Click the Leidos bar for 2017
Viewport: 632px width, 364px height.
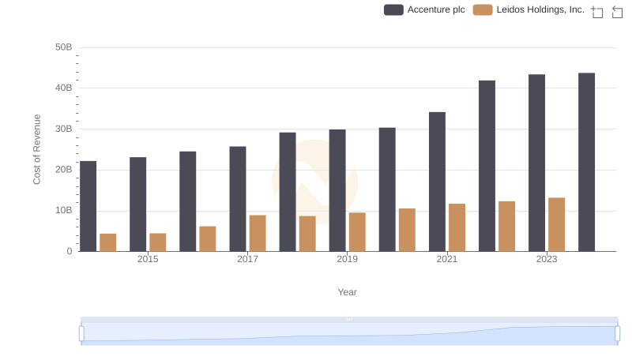[258, 233]
